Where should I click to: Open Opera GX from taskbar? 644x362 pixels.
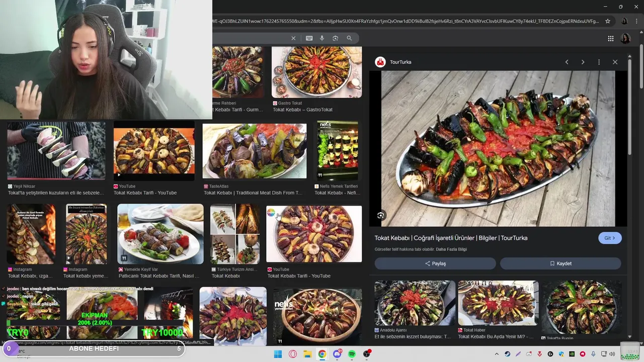click(x=293, y=354)
